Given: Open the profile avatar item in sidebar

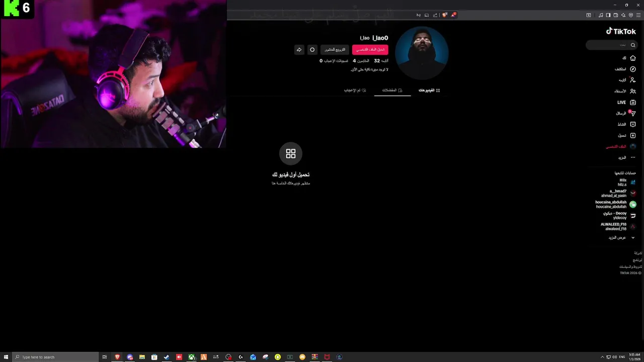Looking at the screenshot, I should tap(633, 146).
